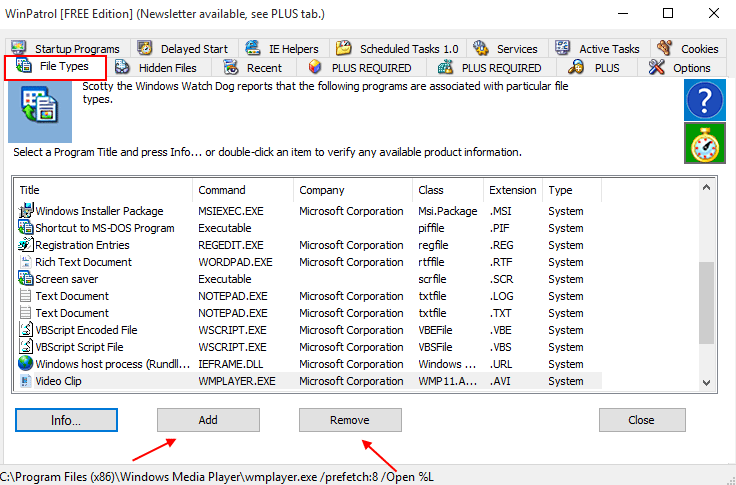The height and width of the screenshot is (485, 736).
Task: Click the icon of the .TXT Text Document
Action: 25,313
